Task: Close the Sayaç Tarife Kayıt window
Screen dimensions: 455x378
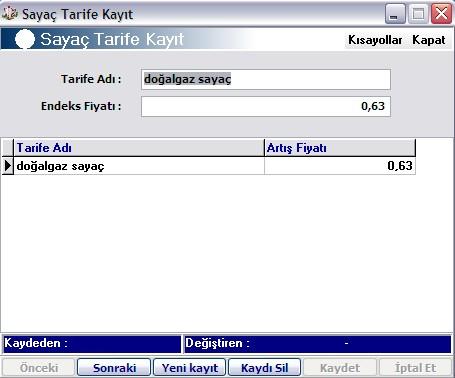Action: tap(441, 14)
